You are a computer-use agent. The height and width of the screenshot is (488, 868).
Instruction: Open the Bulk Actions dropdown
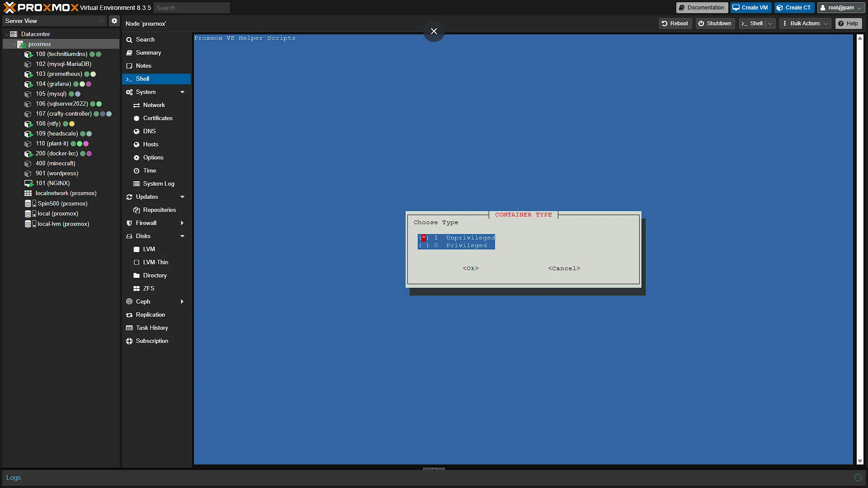tap(805, 23)
